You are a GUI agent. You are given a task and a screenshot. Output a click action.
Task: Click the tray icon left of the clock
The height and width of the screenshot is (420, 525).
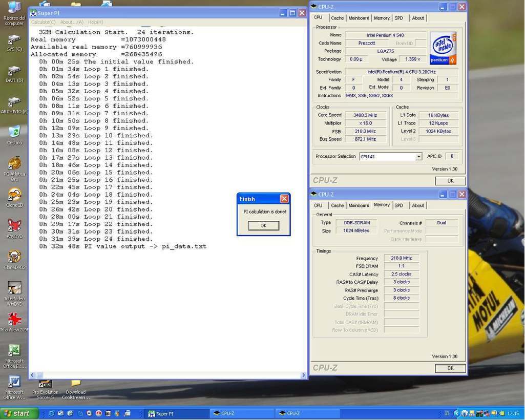(x=501, y=414)
